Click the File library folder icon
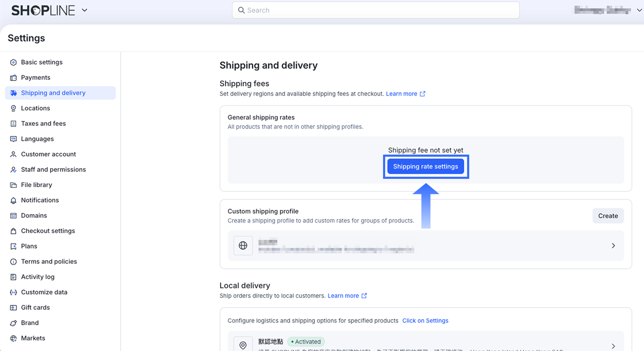This screenshot has width=644, height=351. (13, 185)
